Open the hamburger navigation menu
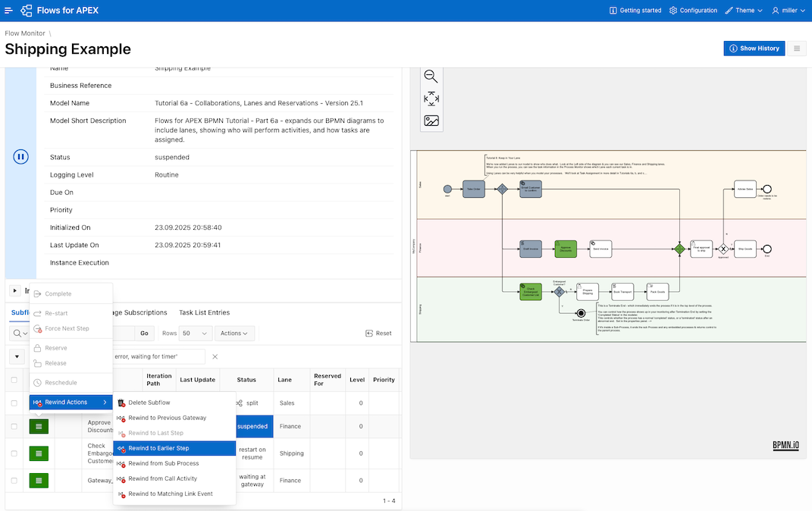 pyautogui.click(x=8, y=11)
